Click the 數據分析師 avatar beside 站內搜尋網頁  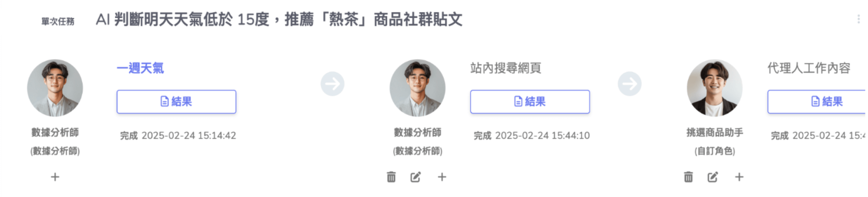tap(417, 88)
